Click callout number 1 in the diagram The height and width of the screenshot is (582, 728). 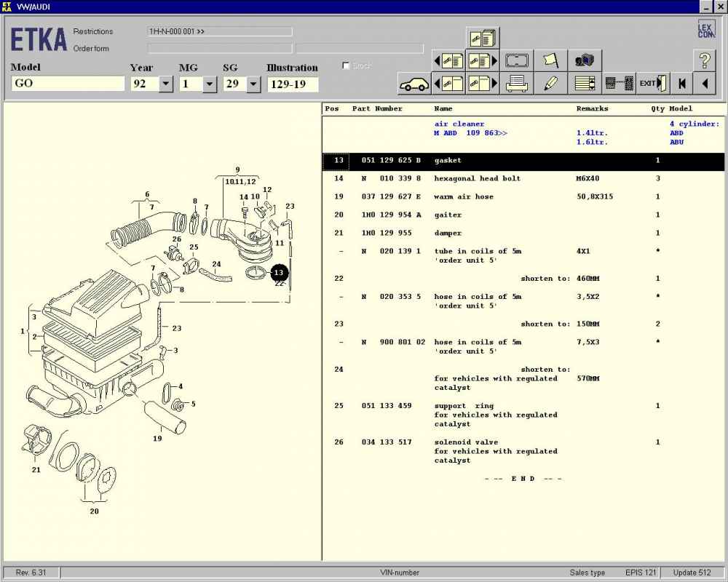[x=23, y=331]
